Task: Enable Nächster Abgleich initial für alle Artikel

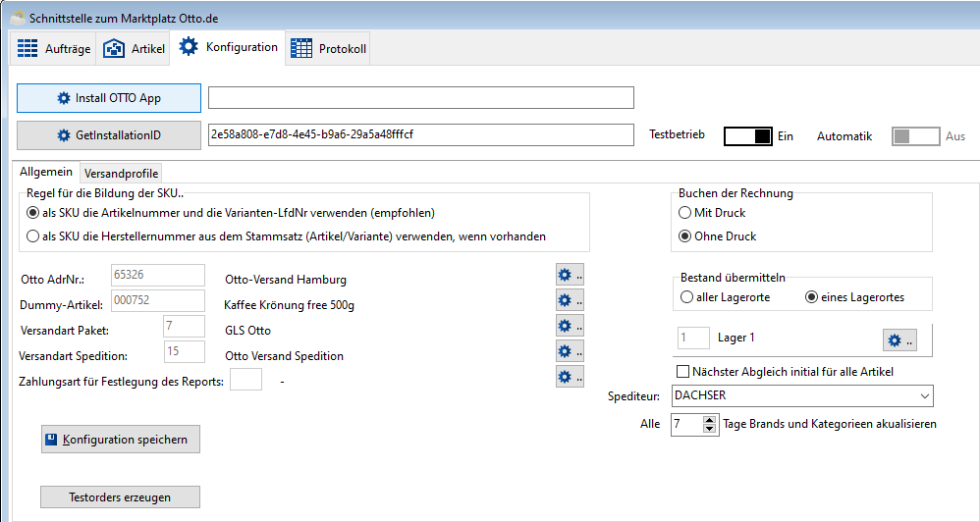Action: click(786, 372)
